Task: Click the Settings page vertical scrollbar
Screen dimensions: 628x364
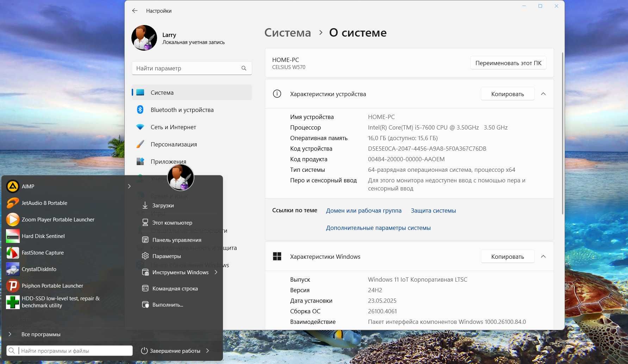Action: point(562,133)
